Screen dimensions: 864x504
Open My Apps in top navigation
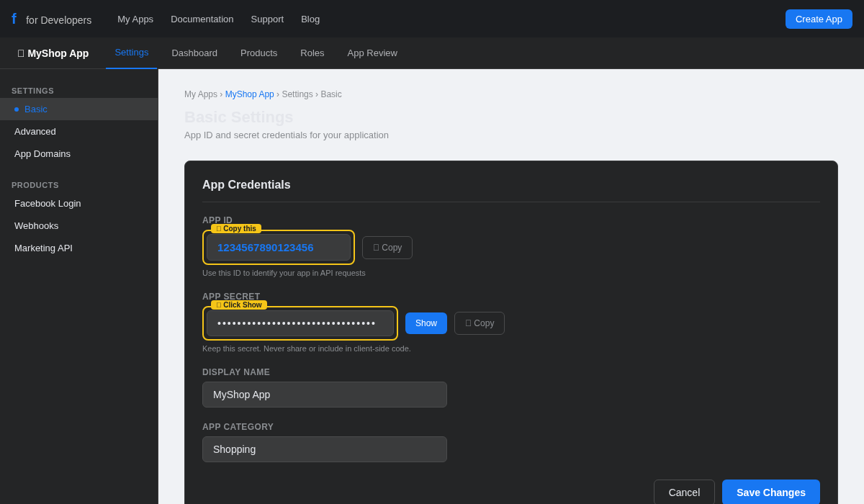135,19
